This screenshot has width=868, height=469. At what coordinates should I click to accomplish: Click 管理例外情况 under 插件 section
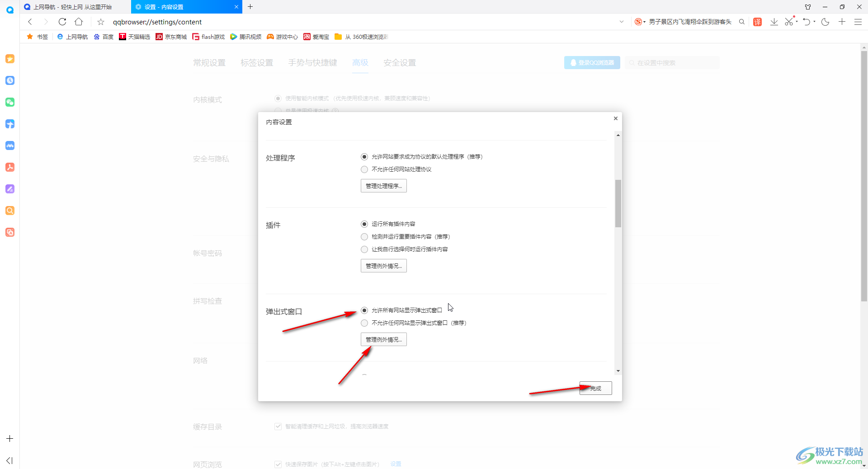click(384, 266)
